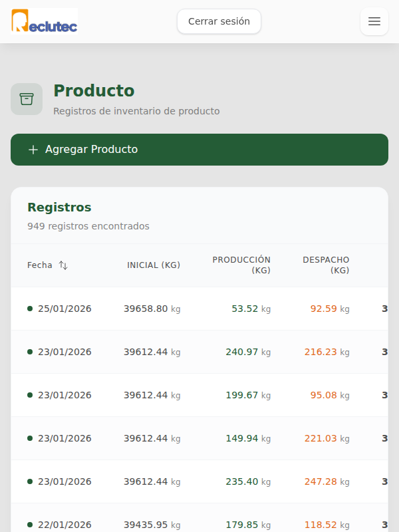Screen dimensions: 399x532
Task: Click the PRODUCCIÓN (KG) column header
Action: coord(241,265)
